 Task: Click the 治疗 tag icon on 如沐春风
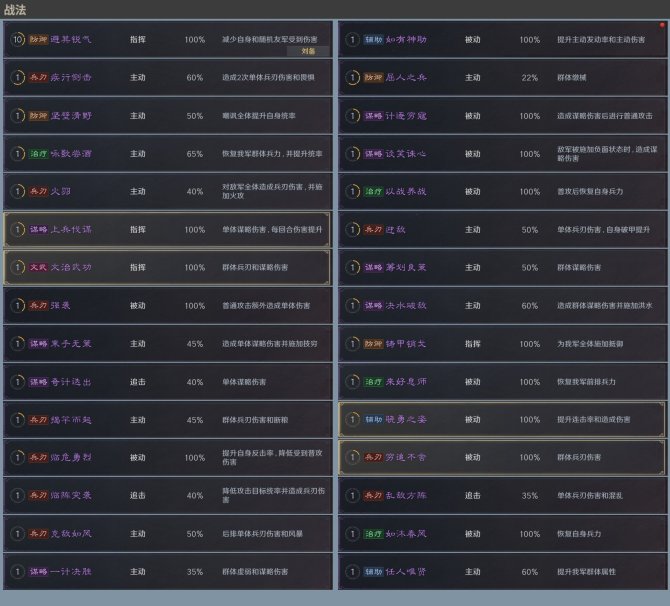pos(372,533)
